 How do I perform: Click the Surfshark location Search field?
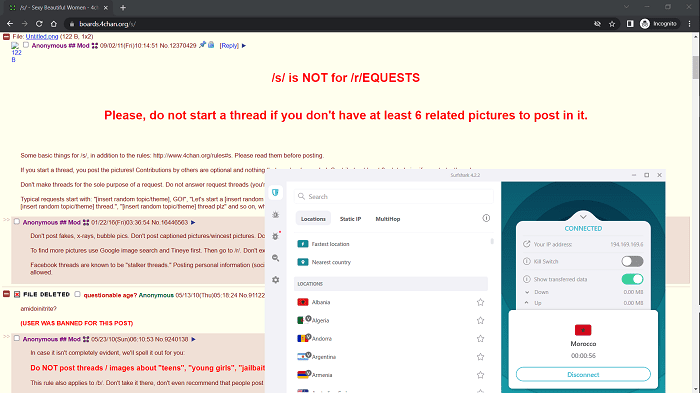pos(394,196)
